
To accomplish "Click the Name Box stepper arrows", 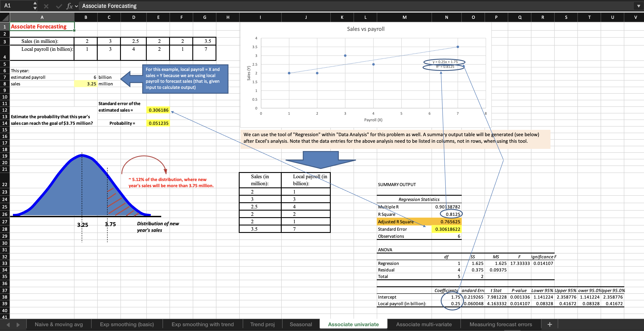I will [x=35, y=5].
